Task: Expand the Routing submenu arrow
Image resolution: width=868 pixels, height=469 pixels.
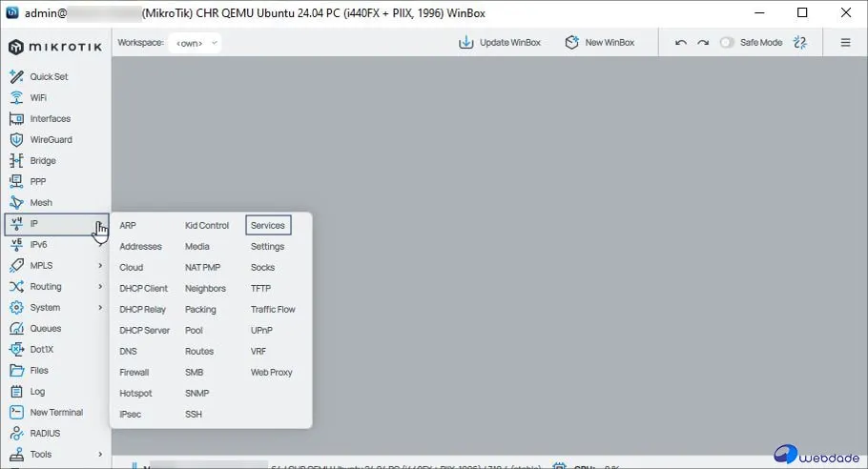Action: pos(100,286)
